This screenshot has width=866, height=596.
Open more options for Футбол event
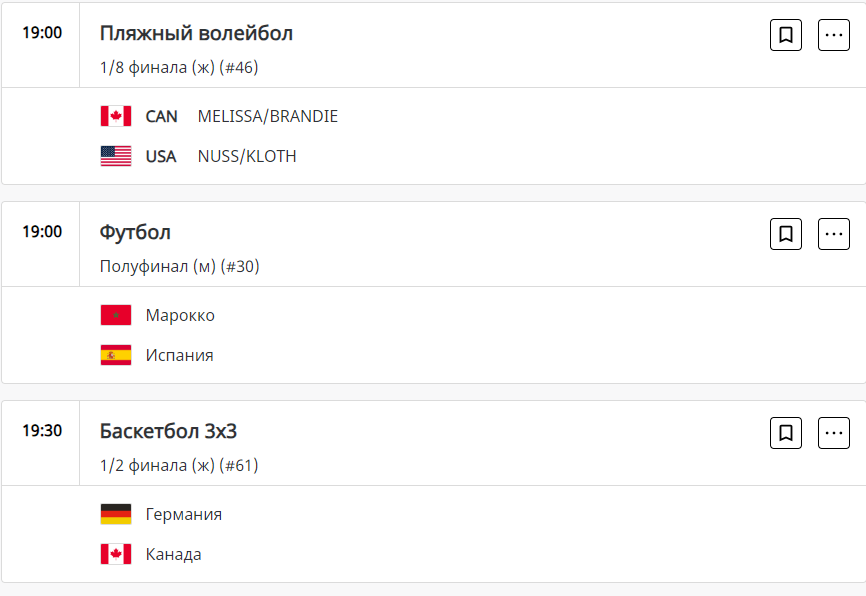(x=834, y=234)
